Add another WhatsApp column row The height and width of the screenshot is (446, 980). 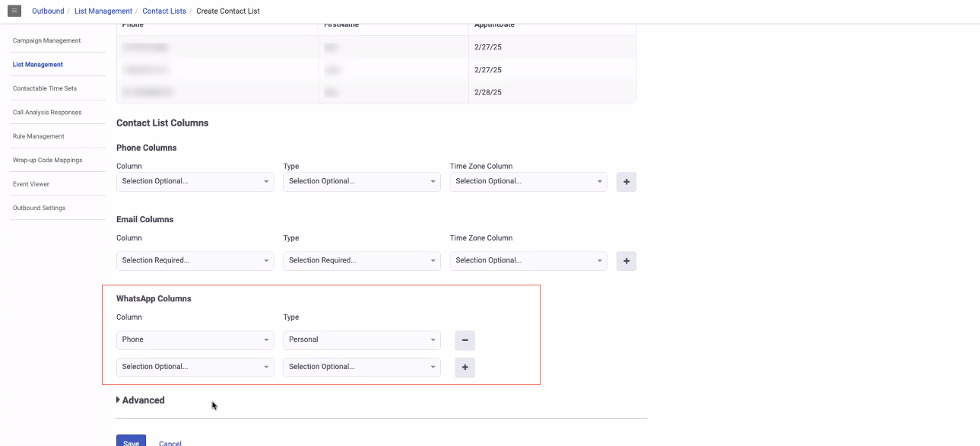(465, 368)
